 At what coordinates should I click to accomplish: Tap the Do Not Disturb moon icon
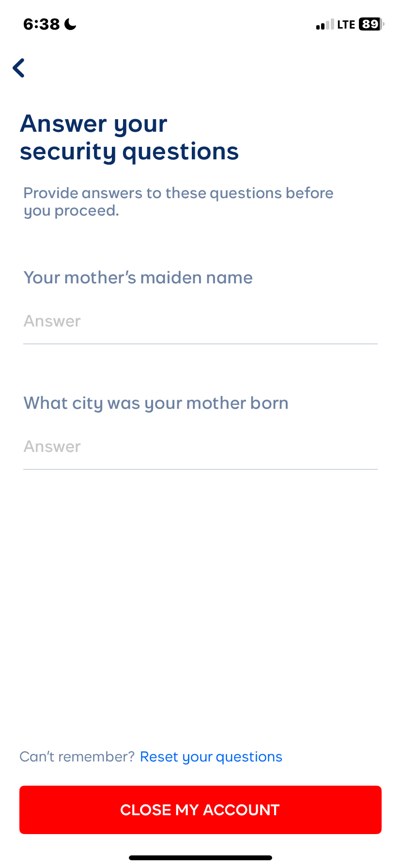(70, 24)
